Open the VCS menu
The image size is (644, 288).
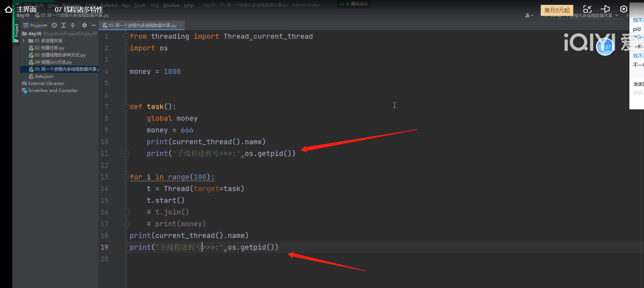(155, 5)
